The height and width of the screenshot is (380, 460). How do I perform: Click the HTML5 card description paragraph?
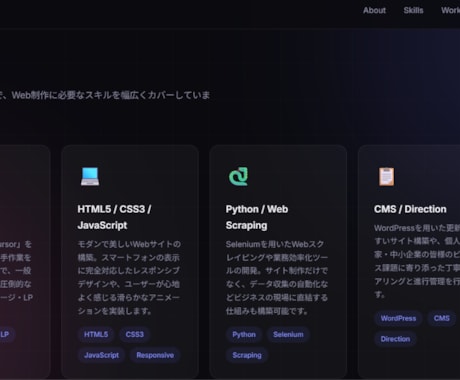(129, 277)
